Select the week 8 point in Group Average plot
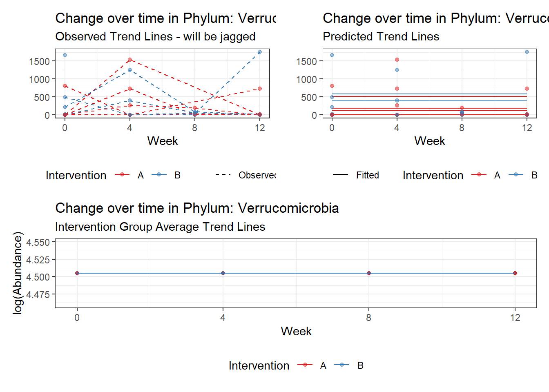 click(x=369, y=273)
